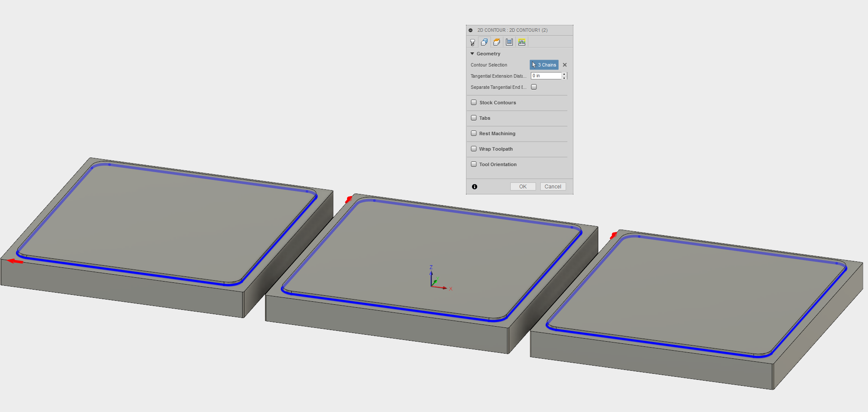Open the Passes tab icon

click(509, 42)
